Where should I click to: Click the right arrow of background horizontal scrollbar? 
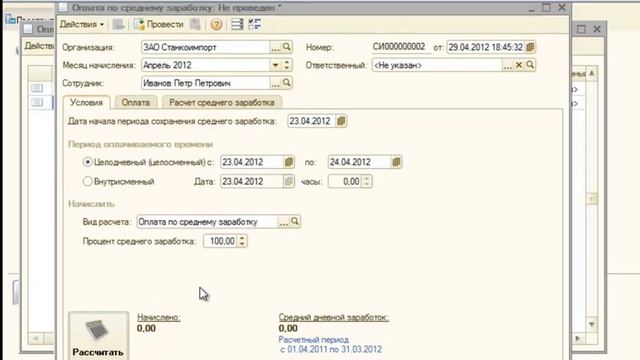pyautogui.click(x=578, y=338)
